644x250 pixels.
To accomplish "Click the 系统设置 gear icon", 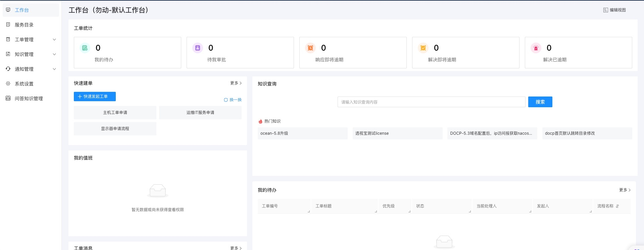I will 8,83.
